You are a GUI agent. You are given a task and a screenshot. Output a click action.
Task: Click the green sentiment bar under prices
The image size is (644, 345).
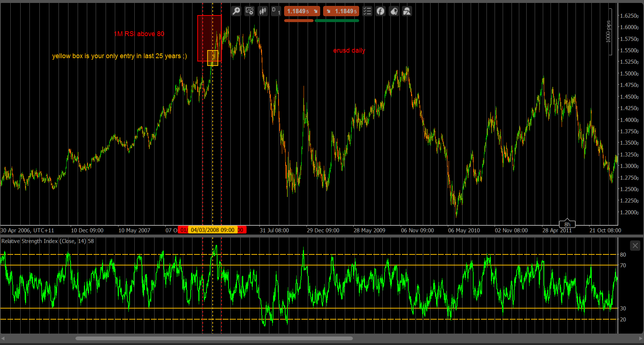click(x=337, y=21)
